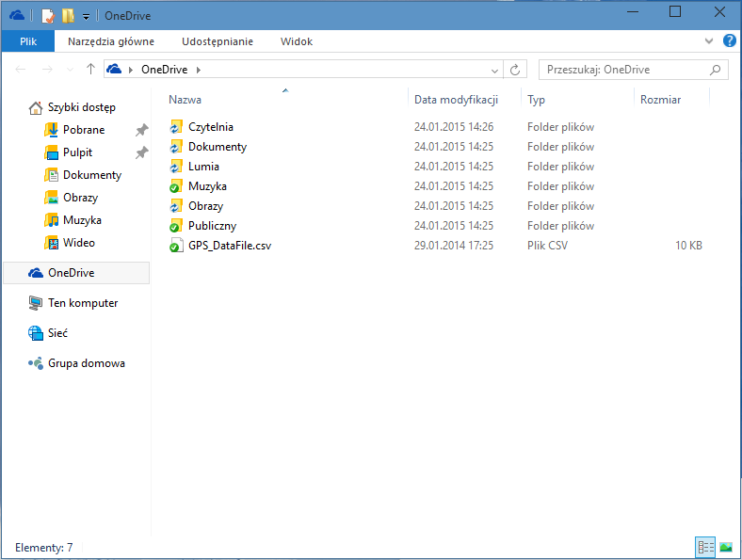Select Ten komputer in the navigation pane
Screen dimensions: 742x560
click(x=83, y=303)
